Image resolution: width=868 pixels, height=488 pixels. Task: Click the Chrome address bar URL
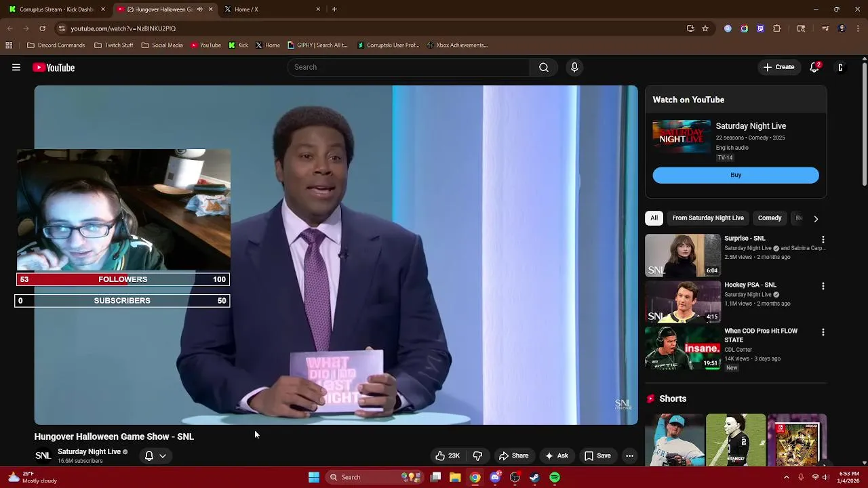pyautogui.click(x=123, y=28)
